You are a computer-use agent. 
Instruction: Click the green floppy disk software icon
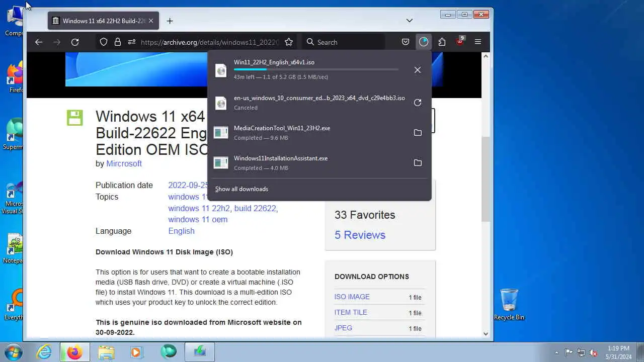tap(74, 118)
